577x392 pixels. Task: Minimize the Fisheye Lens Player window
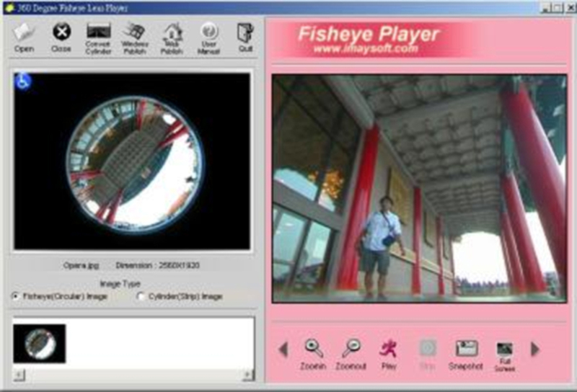point(546,8)
